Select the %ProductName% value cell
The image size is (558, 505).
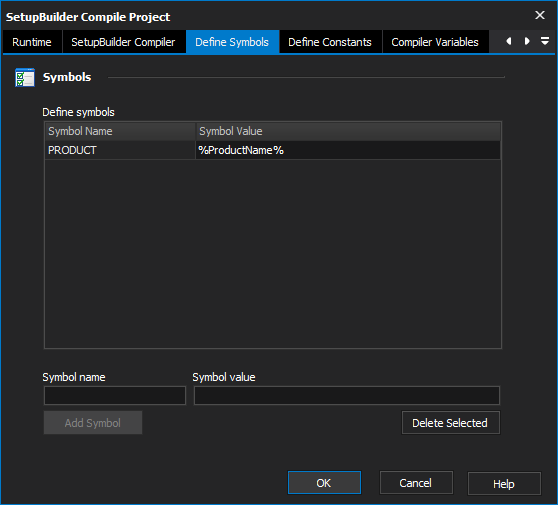tap(348, 150)
